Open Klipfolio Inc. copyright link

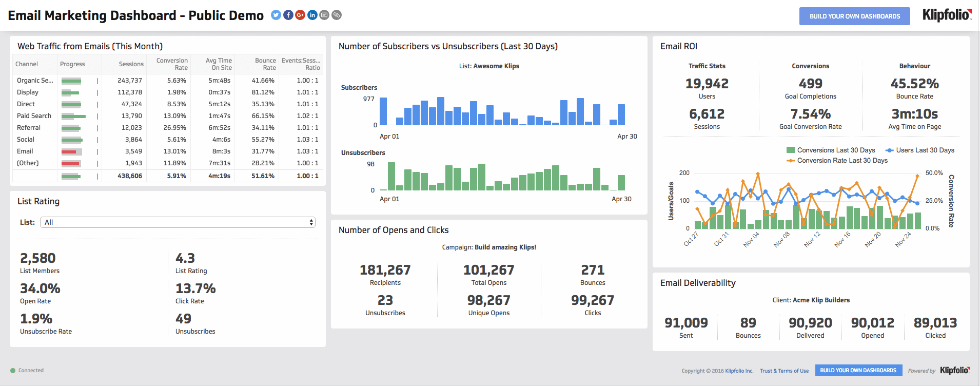[x=739, y=371]
